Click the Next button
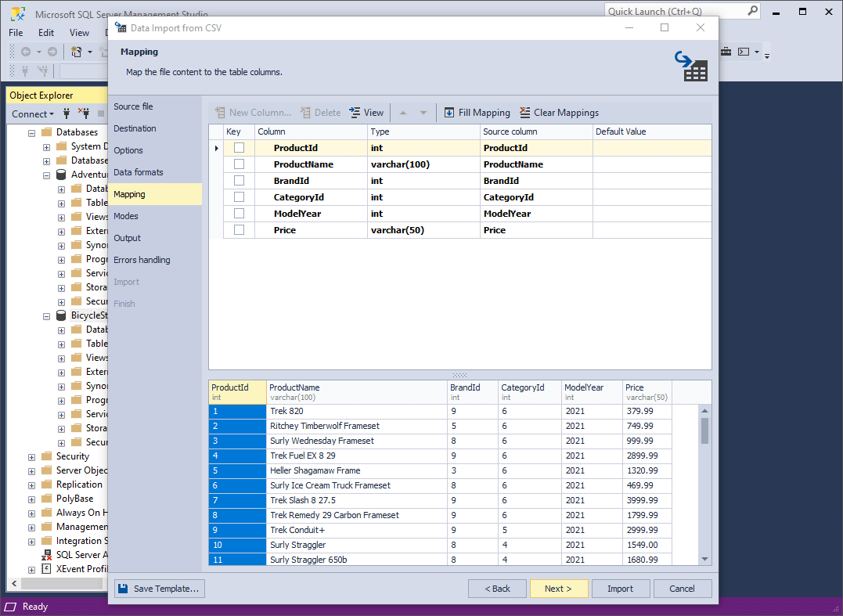Screen dimensions: 843x616 (x=559, y=588)
